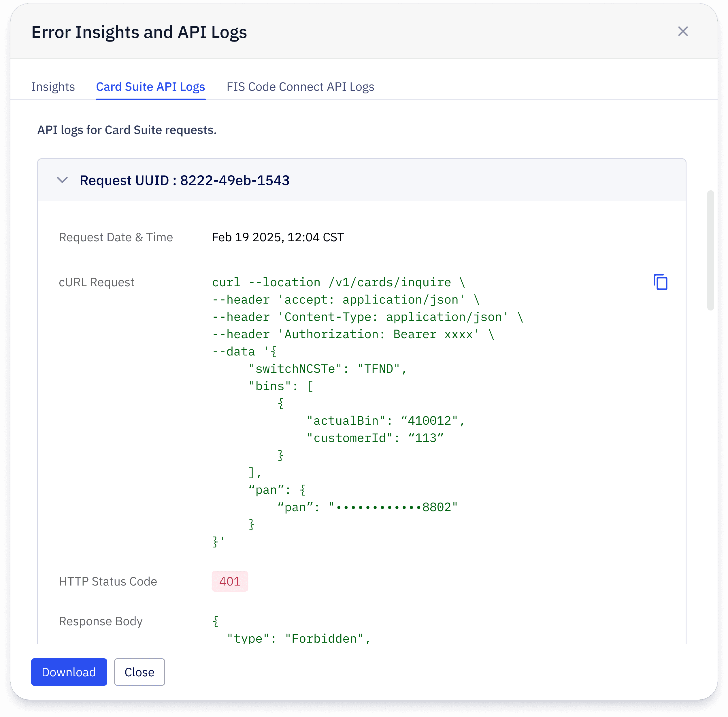
Task: Click the curl --location /v1/cards/inquire line
Action: point(338,283)
